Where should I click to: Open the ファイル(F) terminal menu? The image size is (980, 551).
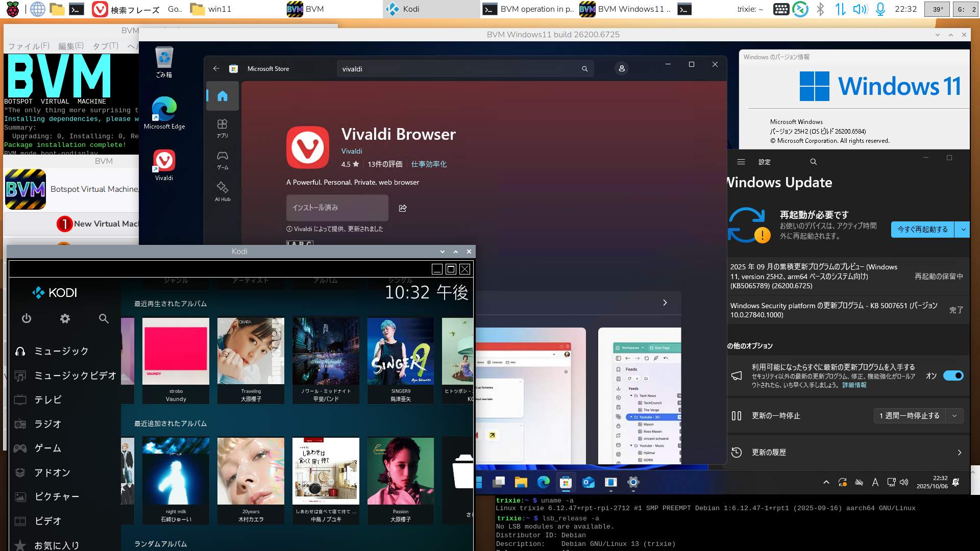tap(29, 46)
